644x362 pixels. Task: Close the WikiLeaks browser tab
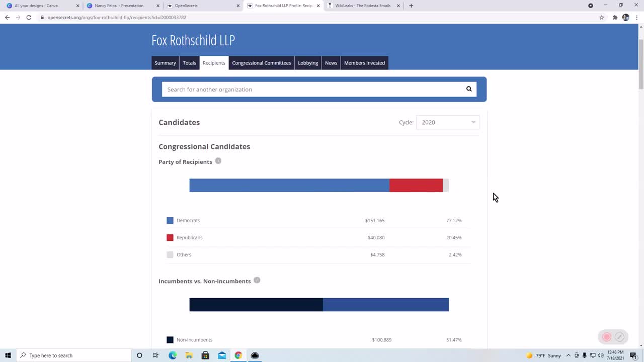point(398,6)
